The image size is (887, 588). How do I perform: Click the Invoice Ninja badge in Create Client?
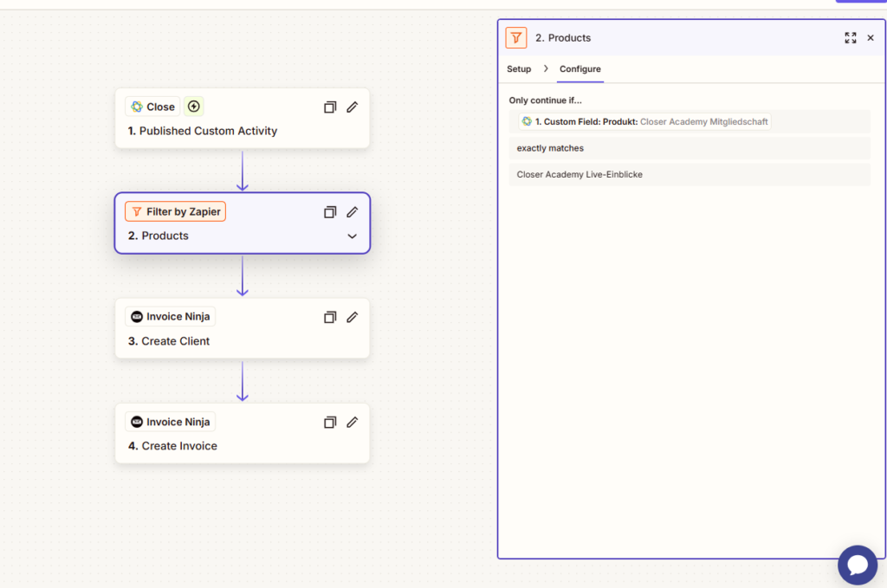coord(170,317)
